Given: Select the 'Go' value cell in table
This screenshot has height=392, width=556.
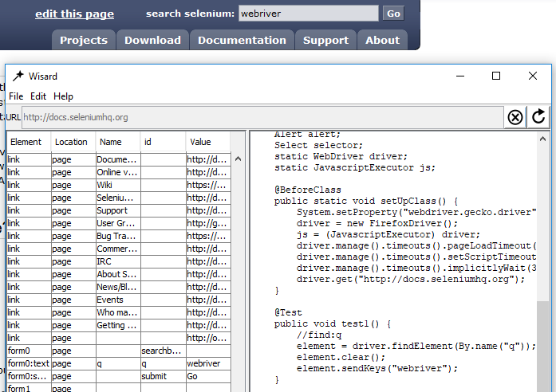Looking at the screenshot, I should point(208,376).
